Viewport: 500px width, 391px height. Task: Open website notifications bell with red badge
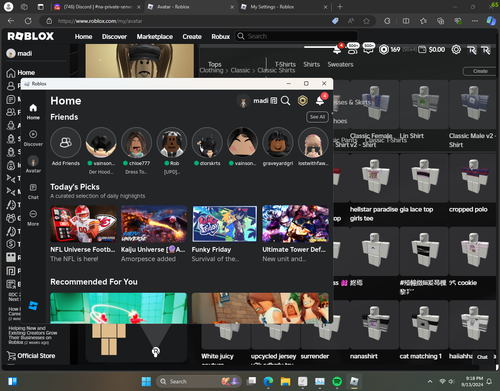[337, 49]
